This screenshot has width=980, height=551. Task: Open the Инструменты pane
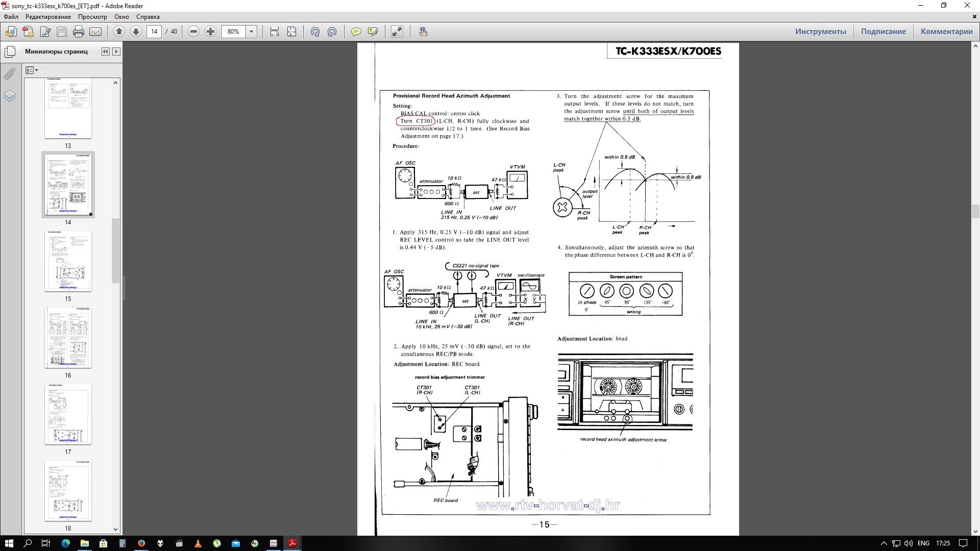pos(820,32)
